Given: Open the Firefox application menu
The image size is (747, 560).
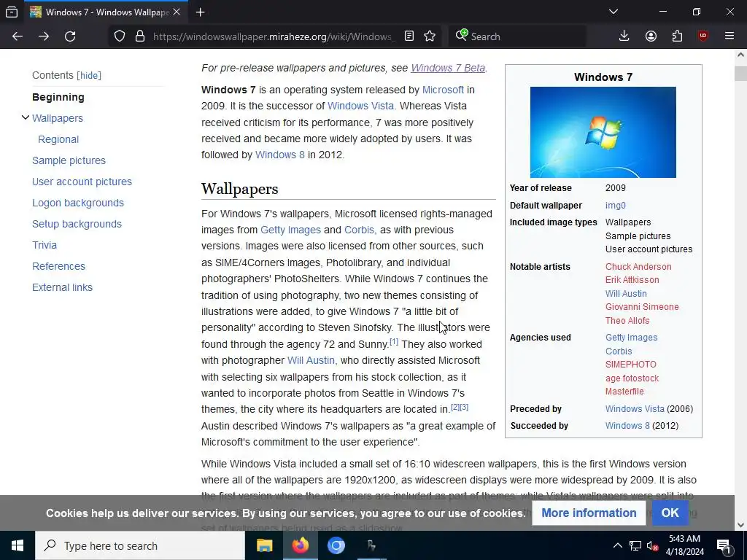Looking at the screenshot, I should pos(729,36).
